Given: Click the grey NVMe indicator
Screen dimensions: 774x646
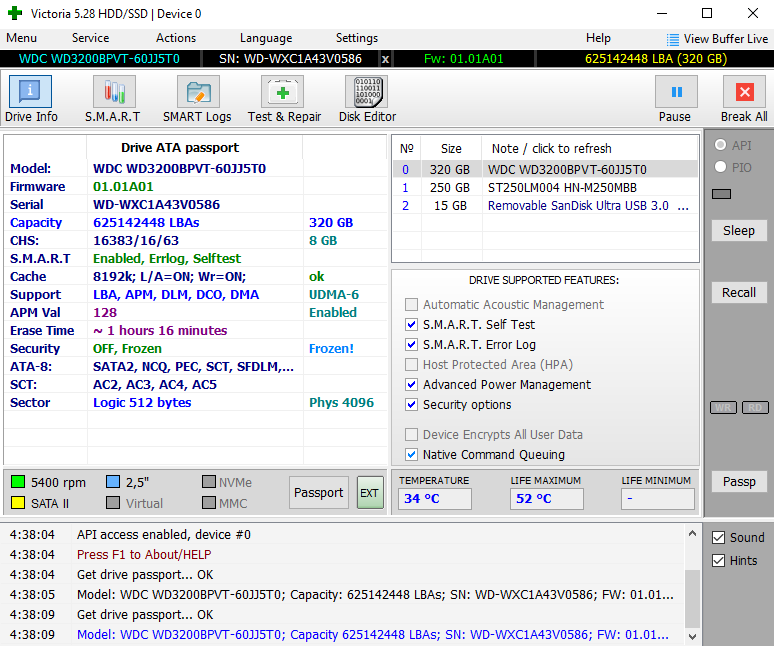Looking at the screenshot, I should (209, 482).
